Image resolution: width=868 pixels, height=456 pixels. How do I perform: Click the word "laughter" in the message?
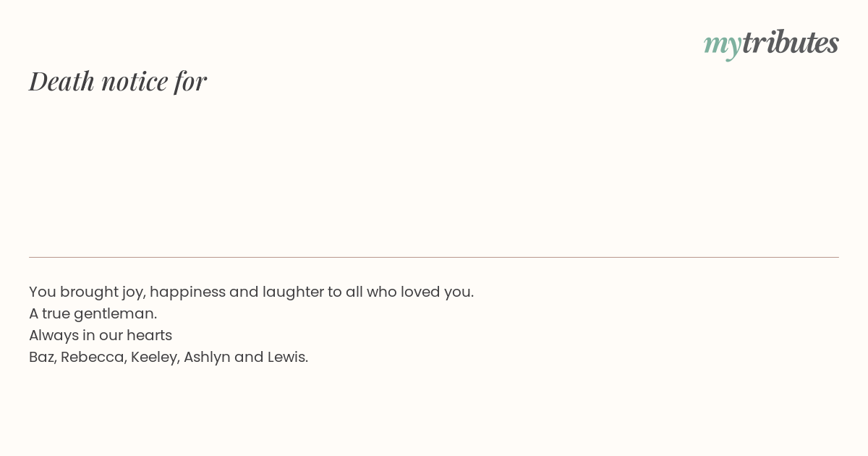[x=293, y=292]
